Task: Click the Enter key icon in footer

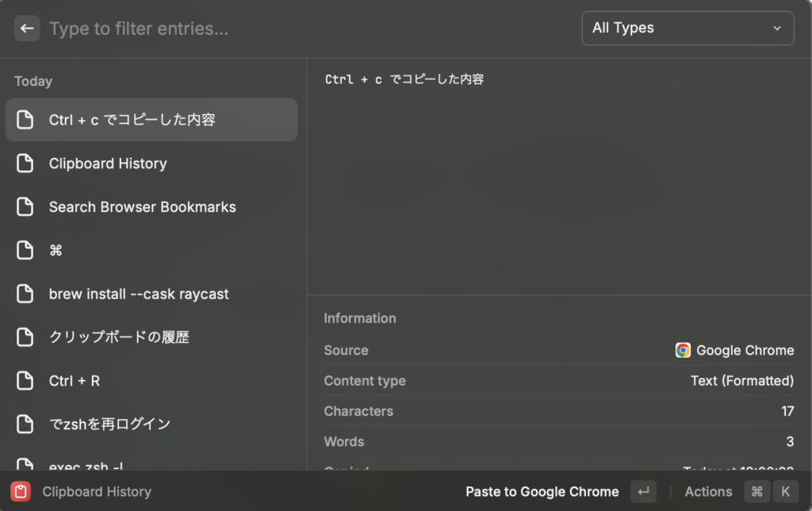Action: tap(643, 492)
